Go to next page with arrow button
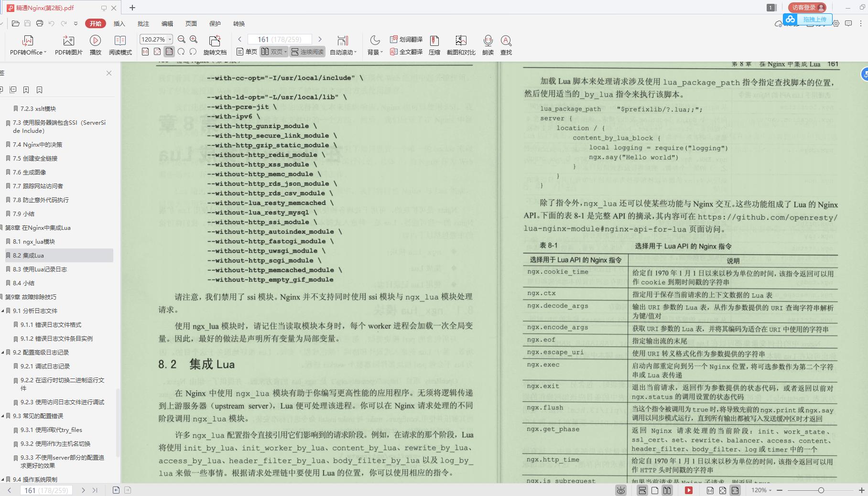The image size is (868, 496). (320, 39)
